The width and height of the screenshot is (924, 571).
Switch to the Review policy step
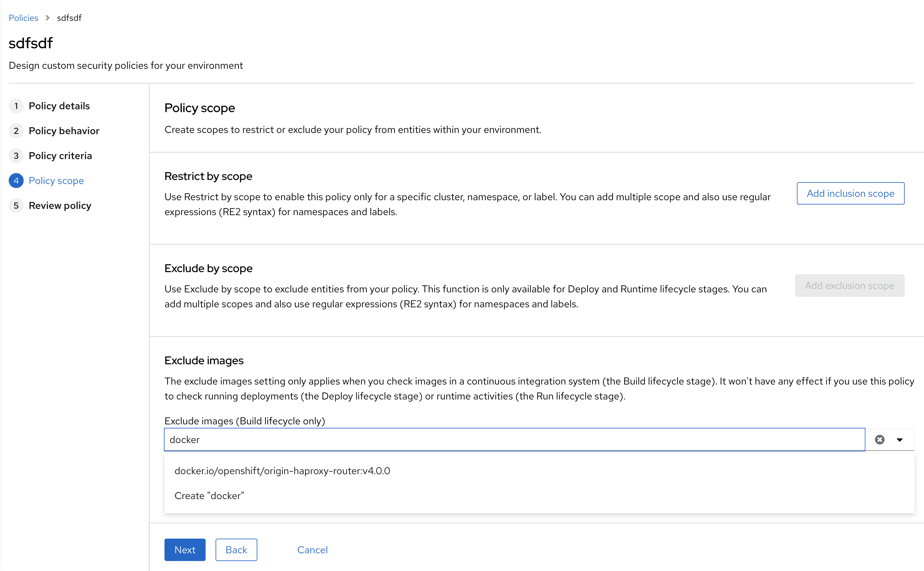60,205
